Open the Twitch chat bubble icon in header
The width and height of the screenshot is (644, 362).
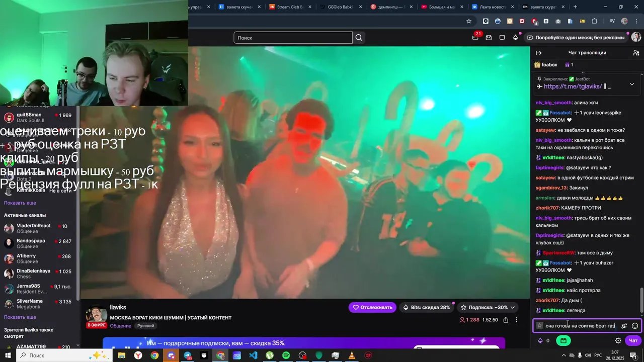click(x=502, y=38)
